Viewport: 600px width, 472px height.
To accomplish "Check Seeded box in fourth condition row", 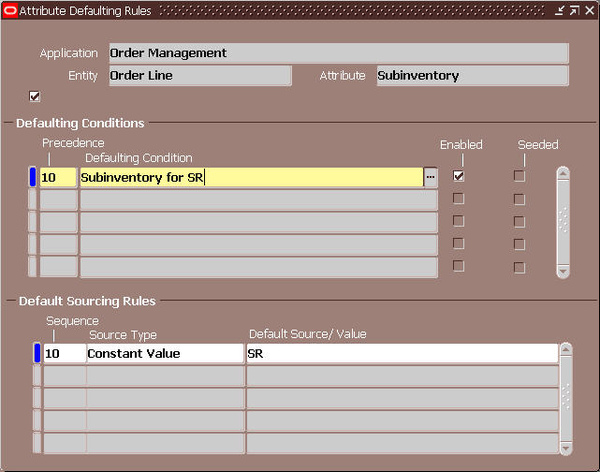I will coord(519,244).
